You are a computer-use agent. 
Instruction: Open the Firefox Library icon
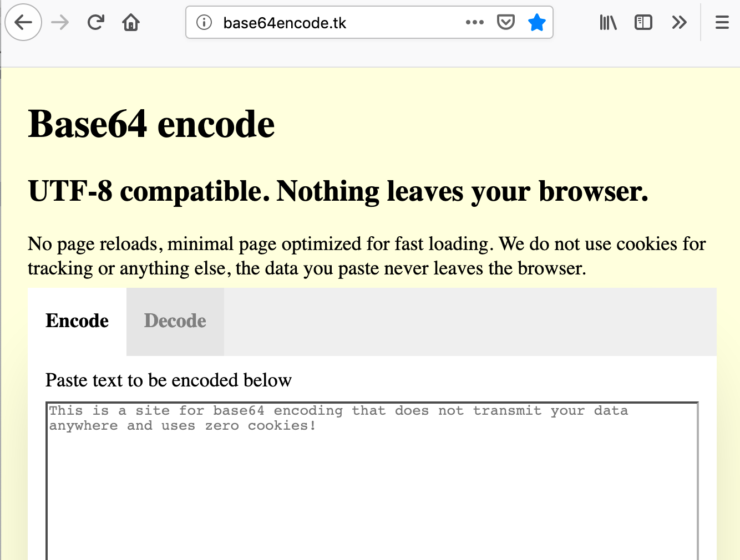point(608,22)
